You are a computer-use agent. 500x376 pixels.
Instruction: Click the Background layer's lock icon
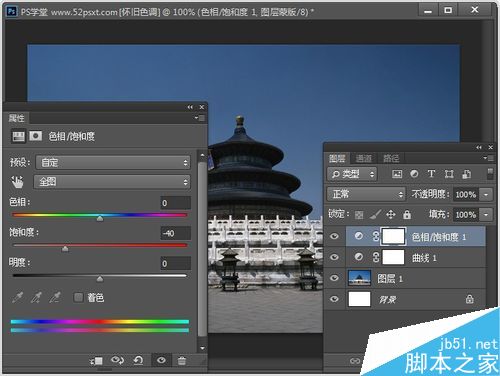click(x=469, y=299)
